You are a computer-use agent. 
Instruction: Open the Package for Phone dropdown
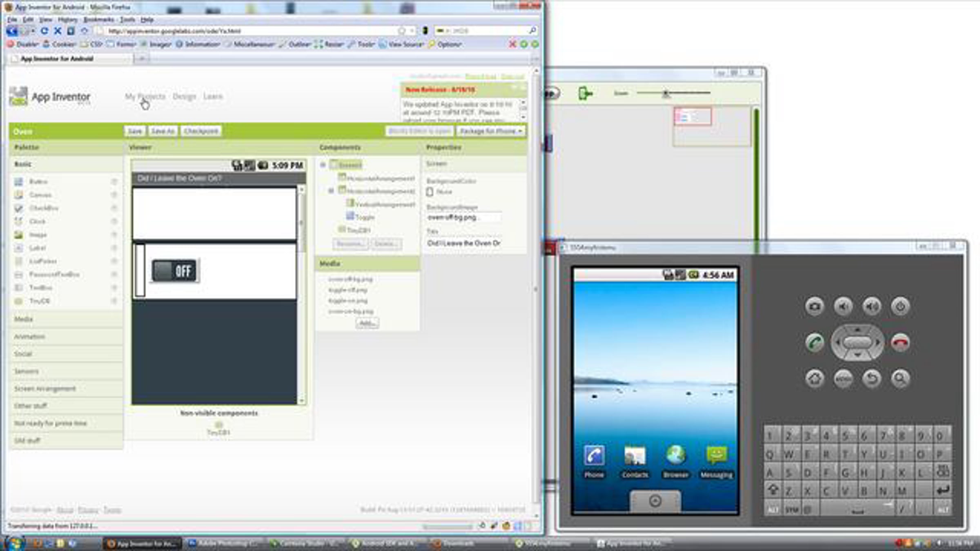click(x=491, y=131)
